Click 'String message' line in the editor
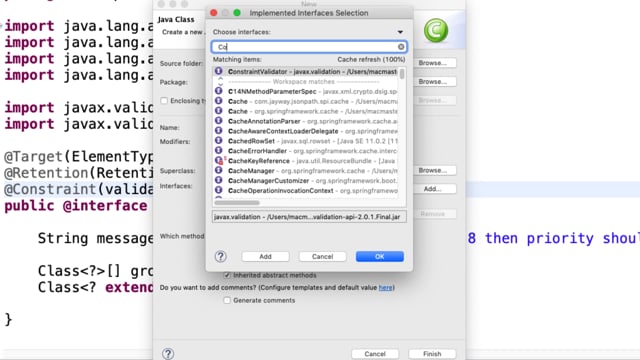 [96, 238]
